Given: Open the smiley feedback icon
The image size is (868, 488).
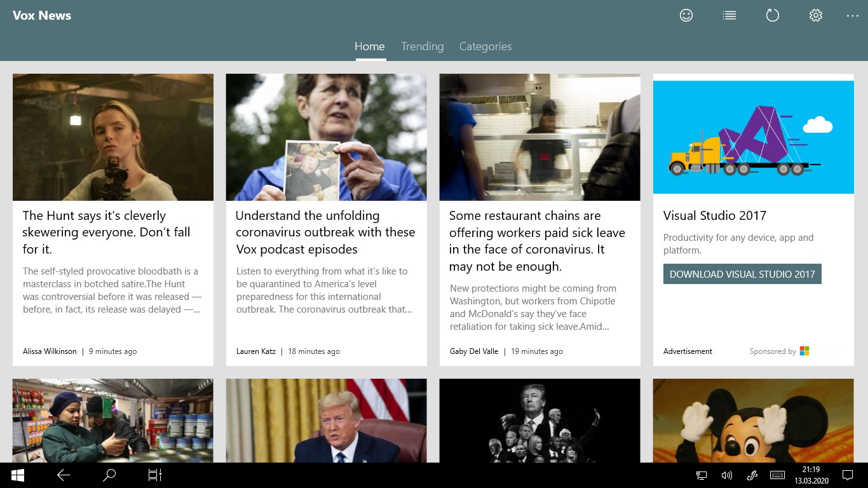Looking at the screenshot, I should pyautogui.click(x=686, y=15).
